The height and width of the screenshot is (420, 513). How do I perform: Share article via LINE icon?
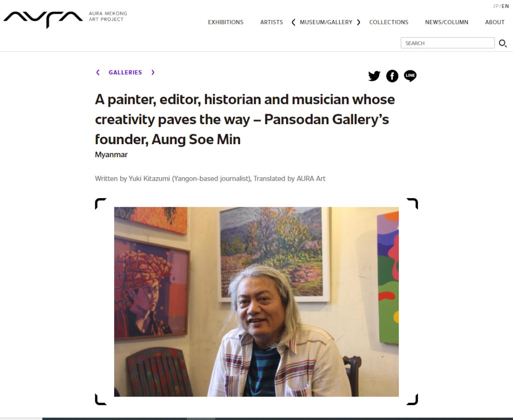pos(410,76)
